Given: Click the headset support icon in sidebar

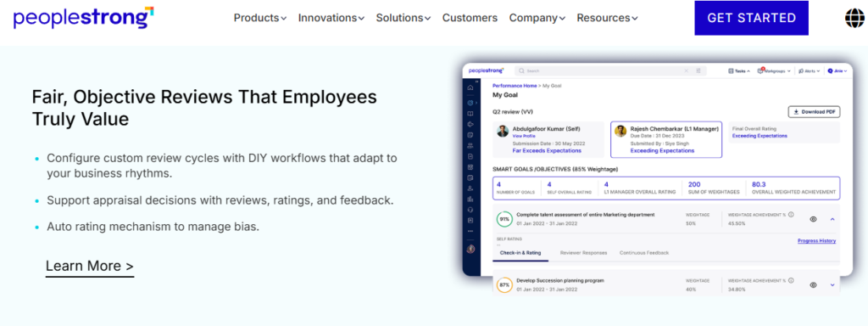Looking at the screenshot, I should (470, 210).
